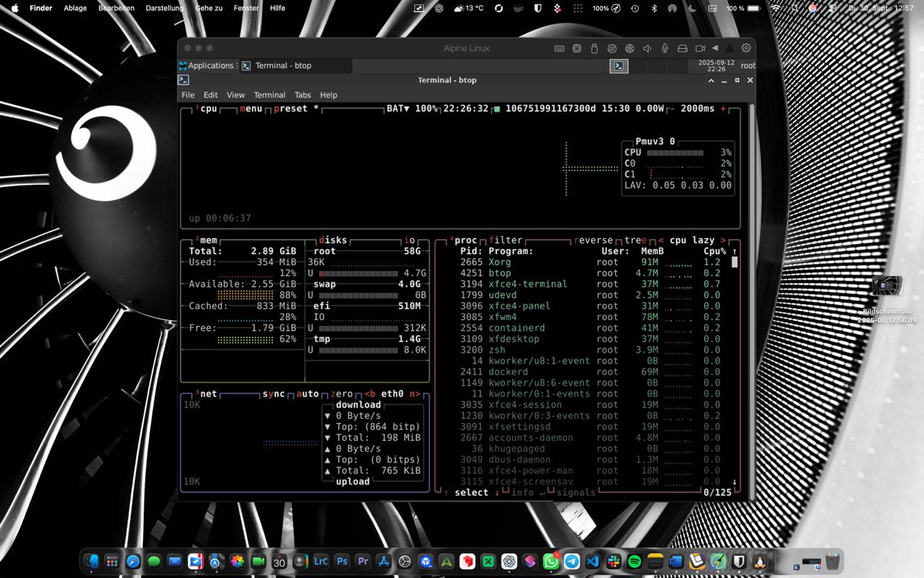Open Visual Studio Code from the Dock
924x578 pixels.
tap(593, 561)
